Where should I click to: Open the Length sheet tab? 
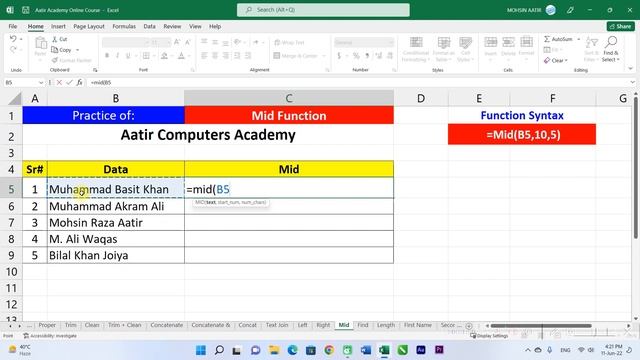point(386,325)
